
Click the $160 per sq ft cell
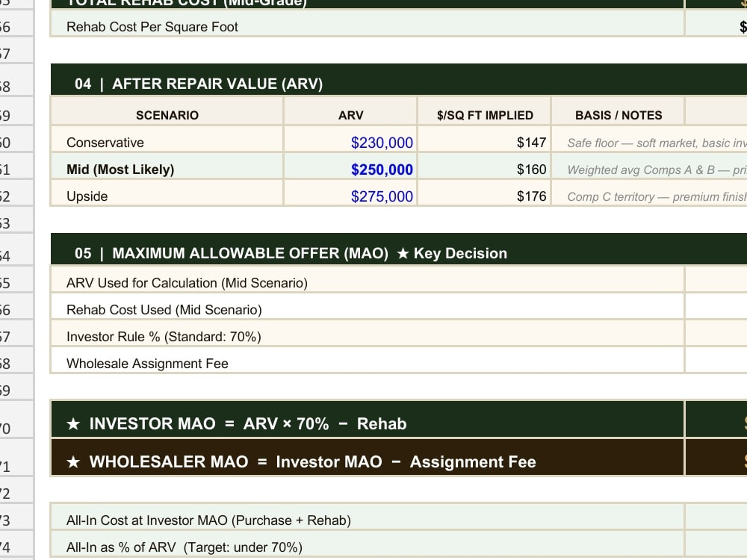point(485,167)
